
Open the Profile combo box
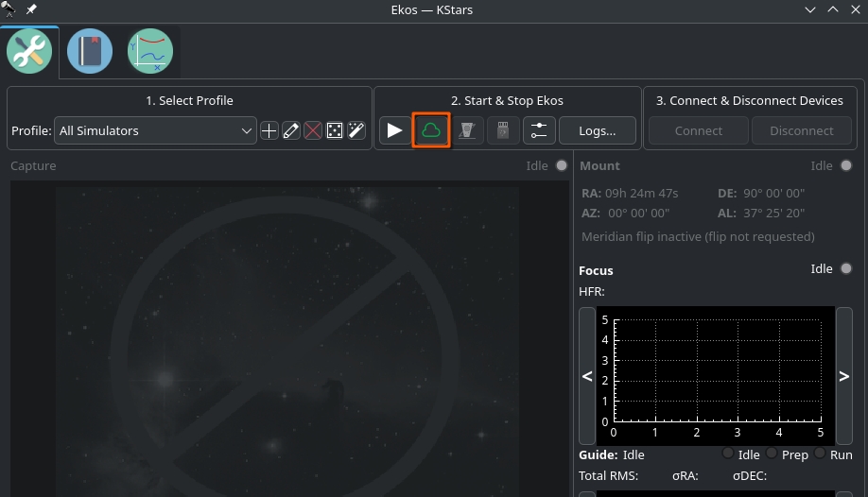[155, 130]
